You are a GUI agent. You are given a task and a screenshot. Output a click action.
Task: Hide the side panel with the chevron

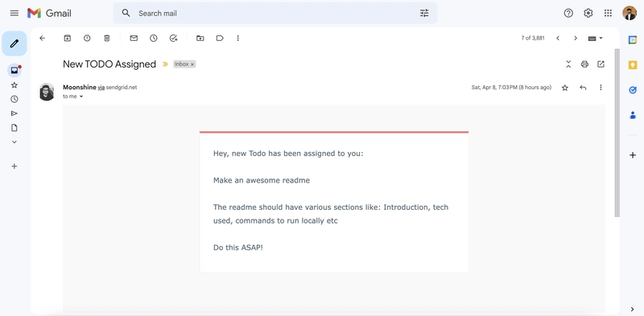tap(633, 309)
